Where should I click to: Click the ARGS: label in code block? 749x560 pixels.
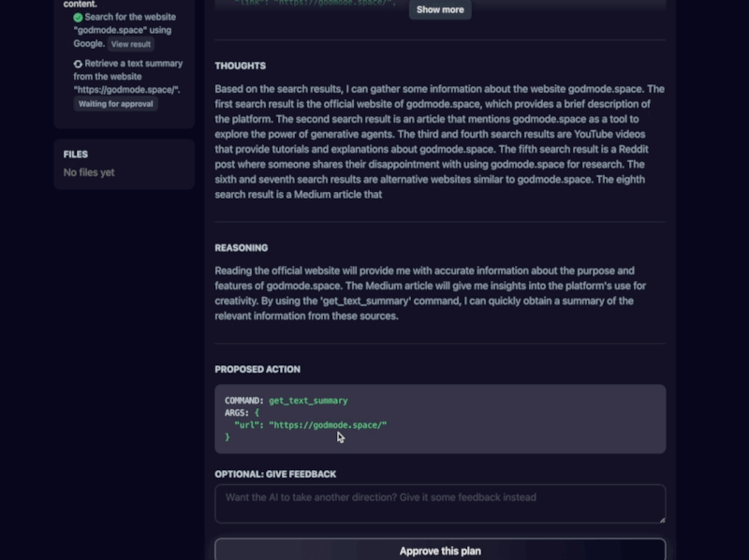coord(237,413)
